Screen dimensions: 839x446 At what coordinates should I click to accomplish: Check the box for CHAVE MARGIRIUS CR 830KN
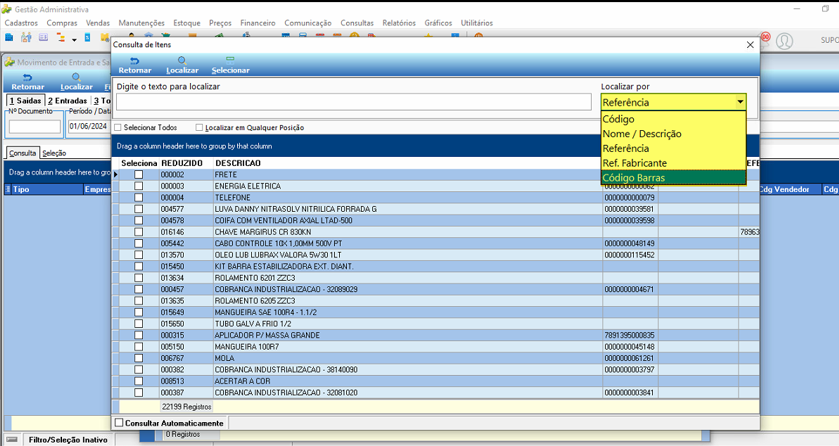(x=139, y=232)
